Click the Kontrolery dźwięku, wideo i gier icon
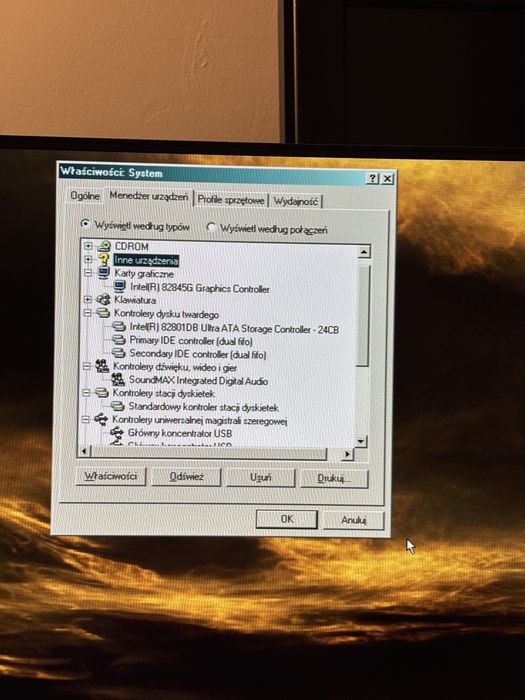Screen dimensions: 525x700 click(x=102, y=367)
